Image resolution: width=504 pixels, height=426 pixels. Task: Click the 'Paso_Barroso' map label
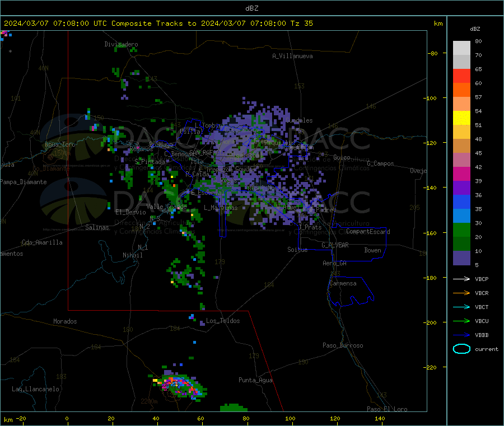[343, 345]
